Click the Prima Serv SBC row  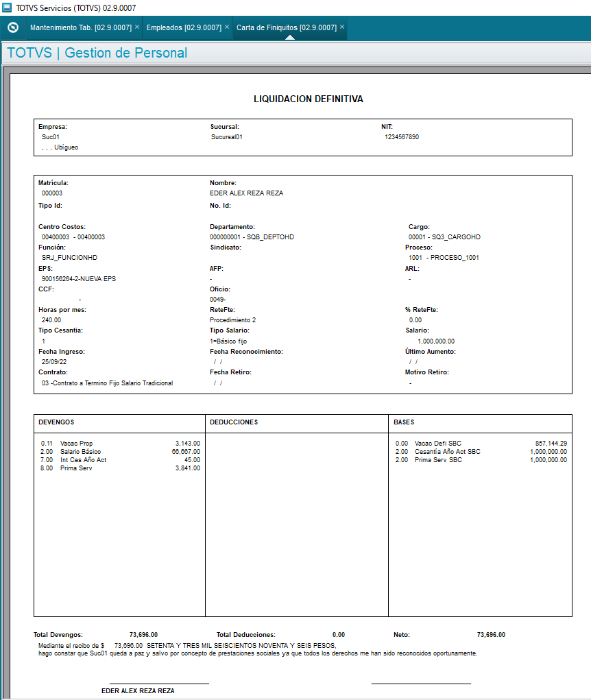(x=481, y=460)
